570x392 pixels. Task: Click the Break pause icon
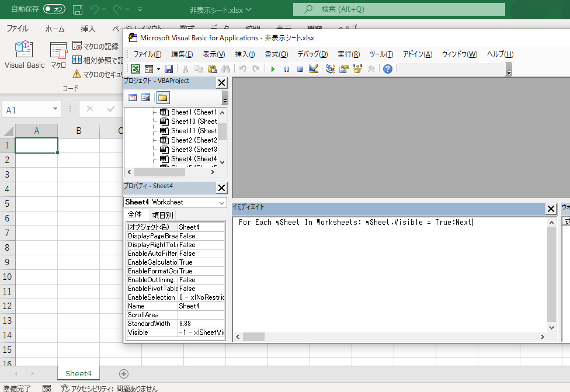coord(286,69)
